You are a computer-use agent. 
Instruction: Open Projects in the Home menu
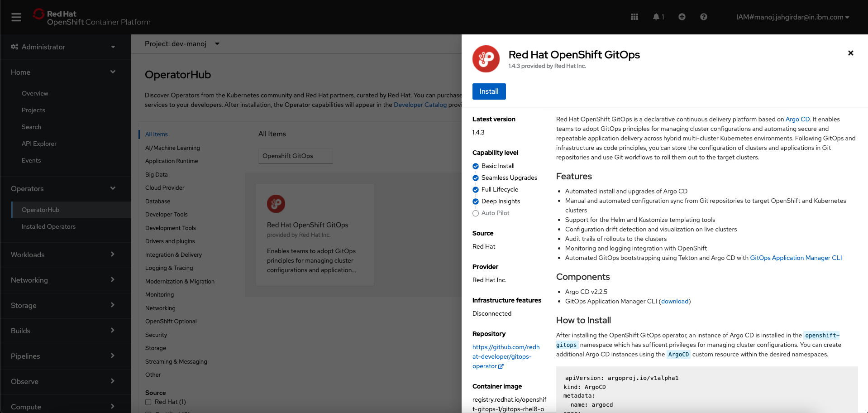(33, 110)
